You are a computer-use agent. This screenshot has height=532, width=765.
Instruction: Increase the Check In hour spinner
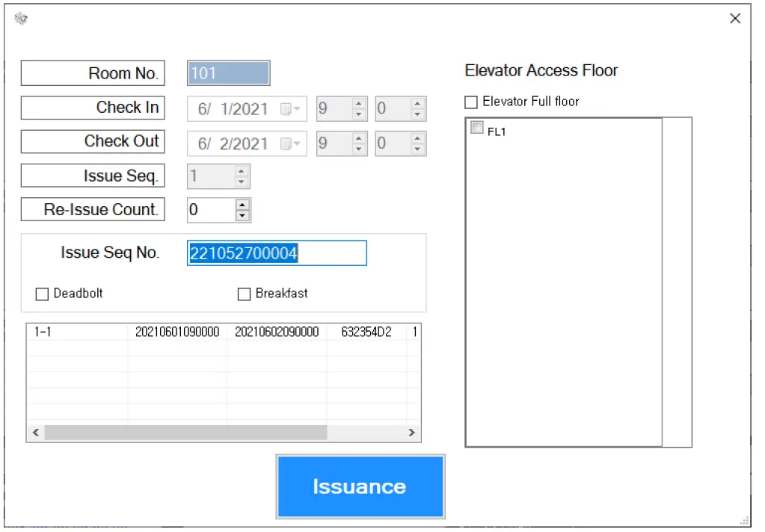(x=359, y=104)
